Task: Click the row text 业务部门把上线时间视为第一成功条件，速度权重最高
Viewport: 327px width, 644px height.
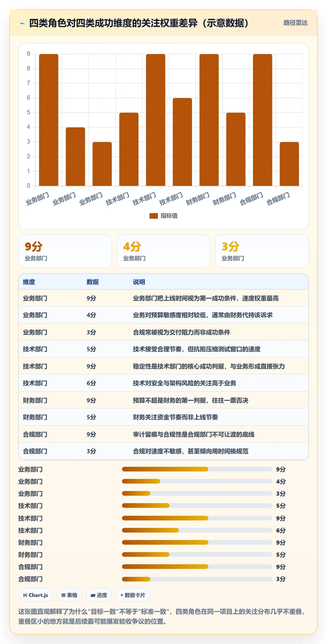Action: (x=206, y=298)
